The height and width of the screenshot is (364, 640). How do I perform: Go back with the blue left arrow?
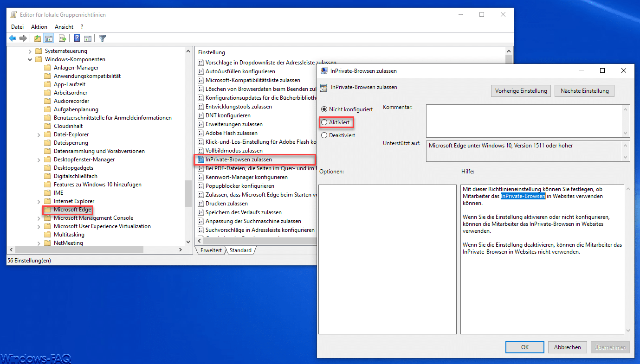[13, 38]
